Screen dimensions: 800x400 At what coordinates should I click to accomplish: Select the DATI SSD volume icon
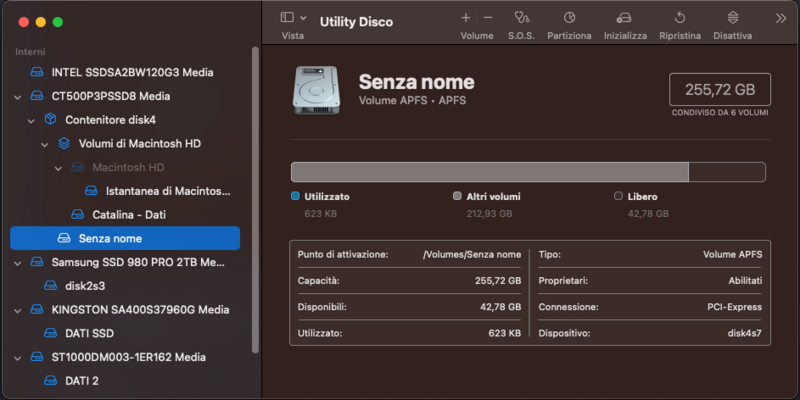click(x=50, y=333)
